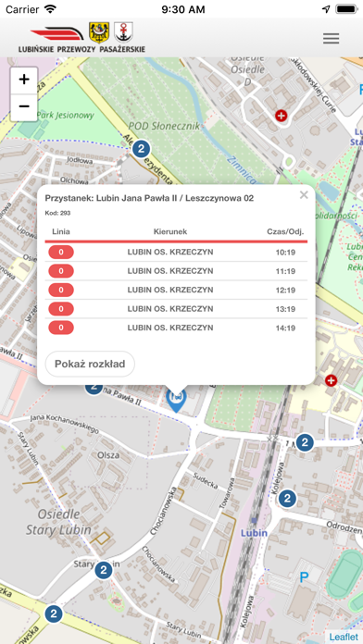Open the Leaflet attribution link
Viewport: 363px width, 644px height.
pos(344,637)
